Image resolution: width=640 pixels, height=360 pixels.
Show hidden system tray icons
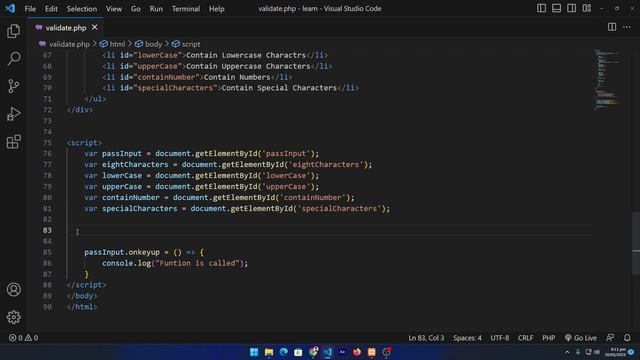[x=567, y=352]
